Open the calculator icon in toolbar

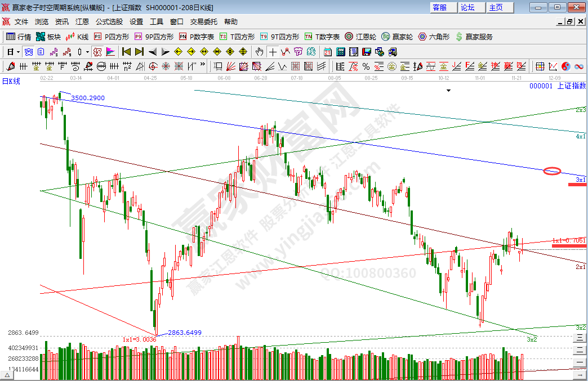click(341, 52)
